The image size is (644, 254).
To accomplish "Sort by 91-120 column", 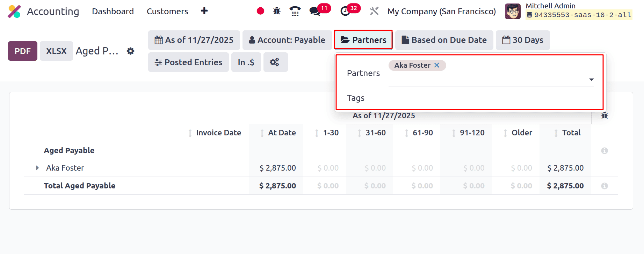I will [x=468, y=133].
